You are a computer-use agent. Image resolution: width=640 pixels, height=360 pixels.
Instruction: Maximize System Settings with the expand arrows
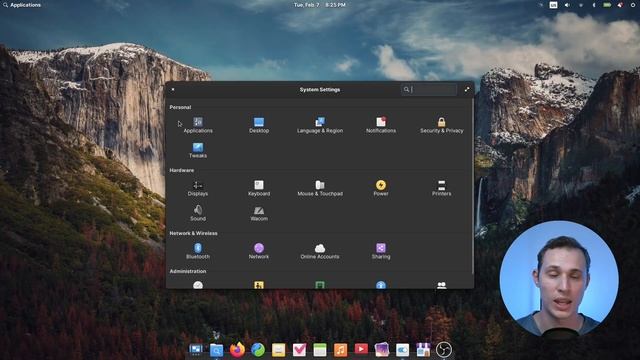click(x=467, y=89)
